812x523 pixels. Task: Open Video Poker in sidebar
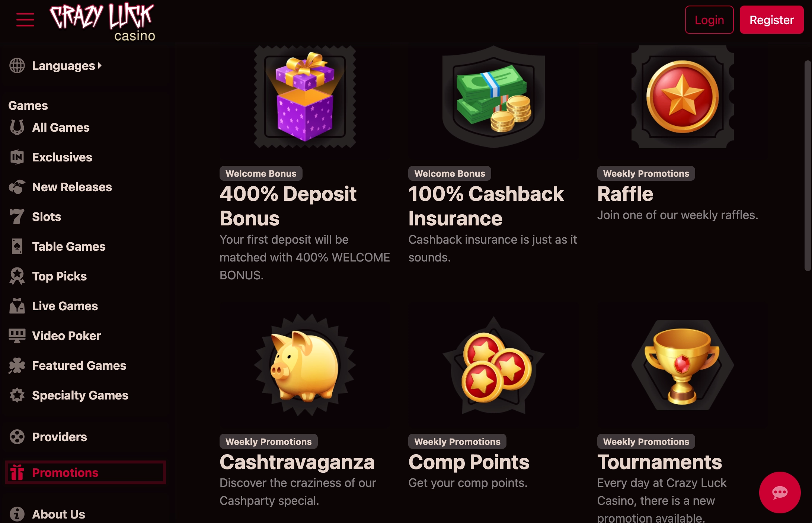tap(67, 336)
